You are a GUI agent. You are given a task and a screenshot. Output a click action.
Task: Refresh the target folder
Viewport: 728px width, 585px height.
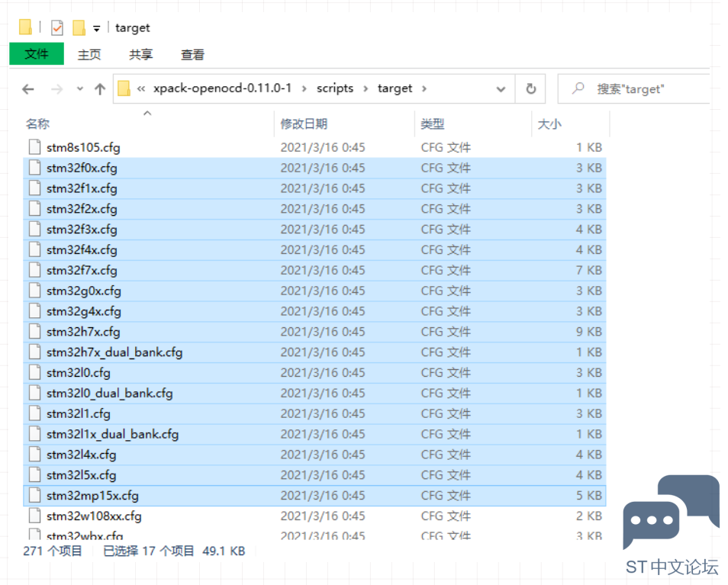[x=530, y=88]
